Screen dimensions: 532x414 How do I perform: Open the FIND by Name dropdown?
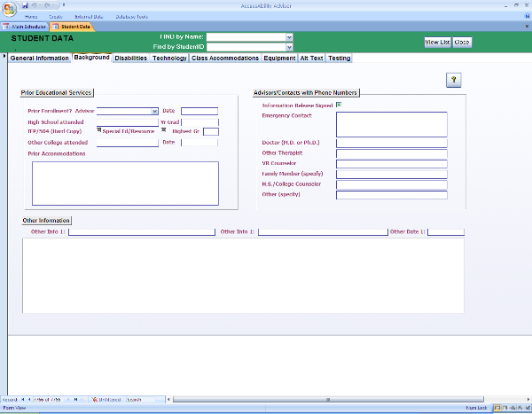pos(289,36)
